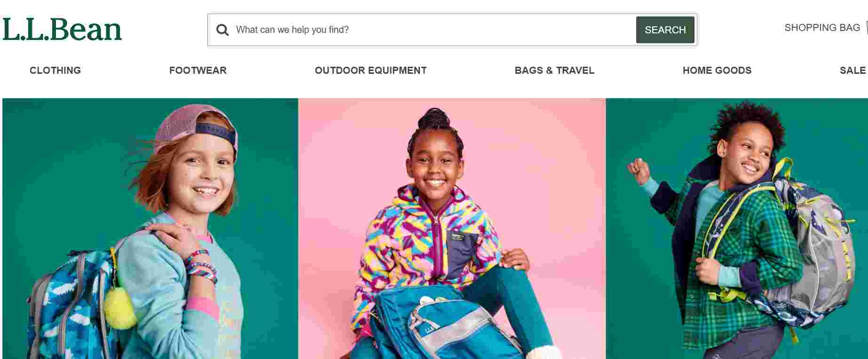Viewport: 868px width, 359px height.
Task: Open the BAGS & TRAVEL menu
Action: (x=554, y=70)
